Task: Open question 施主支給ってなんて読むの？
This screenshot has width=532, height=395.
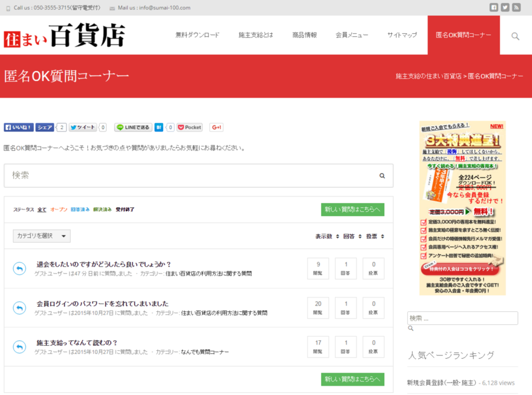Action: [77, 343]
